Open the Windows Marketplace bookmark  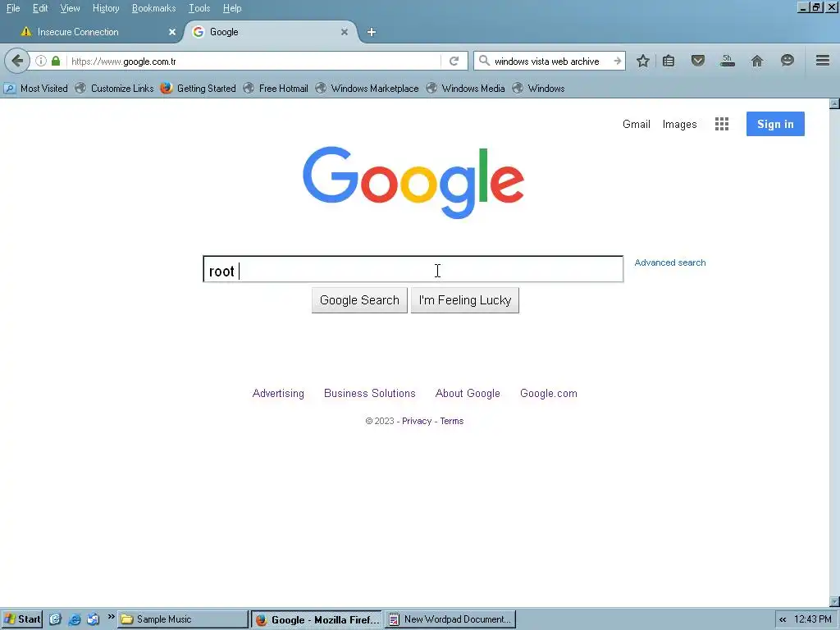[x=367, y=89]
